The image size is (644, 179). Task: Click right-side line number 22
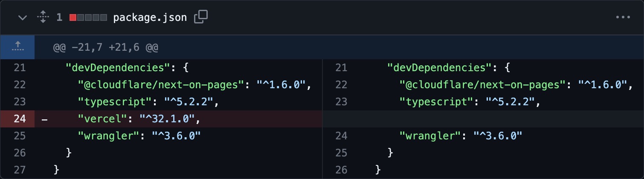point(341,85)
